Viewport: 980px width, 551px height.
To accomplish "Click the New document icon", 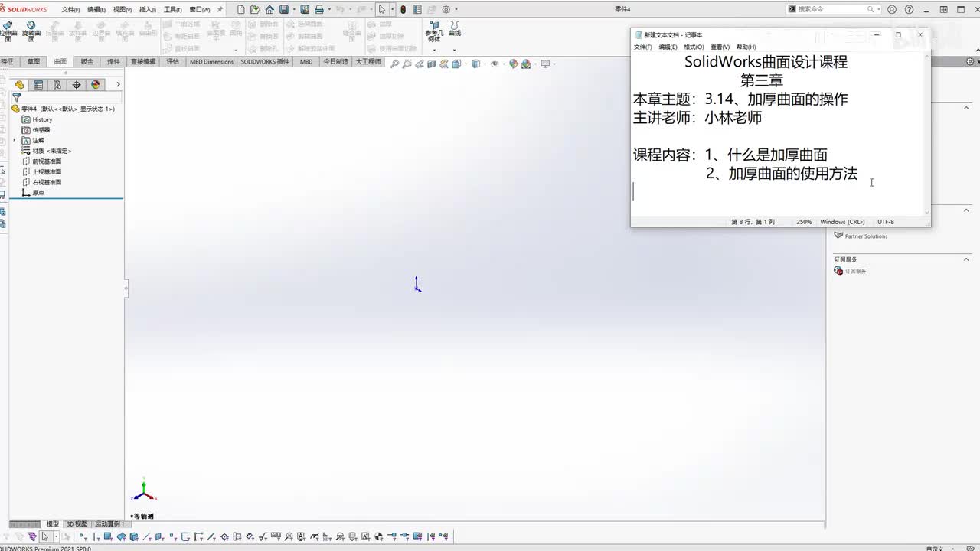I will pyautogui.click(x=241, y=10).
